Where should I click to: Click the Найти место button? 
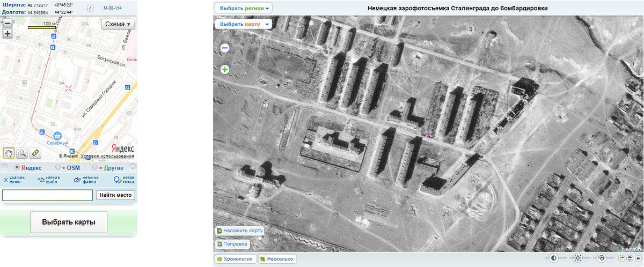[x=115, y=195]
